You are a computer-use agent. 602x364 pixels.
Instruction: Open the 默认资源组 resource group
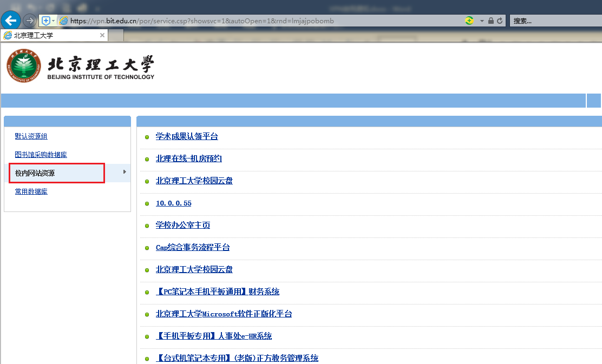[31, 136]
